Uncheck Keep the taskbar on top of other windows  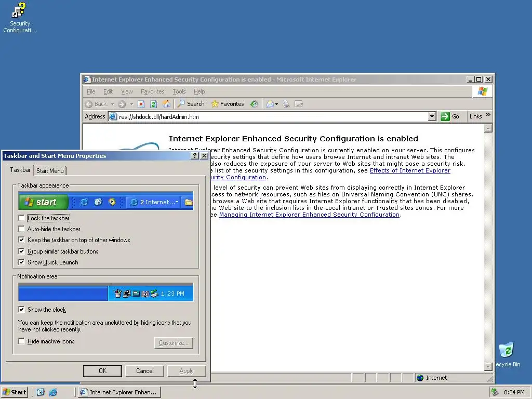coord(21,240)
